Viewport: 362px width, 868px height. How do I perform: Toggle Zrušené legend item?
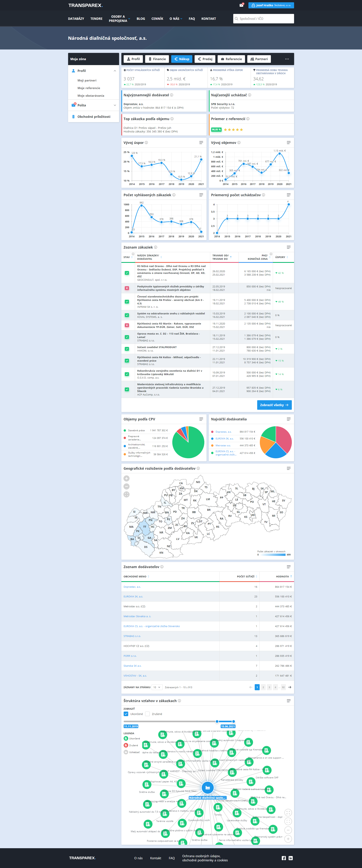point(131,745)
